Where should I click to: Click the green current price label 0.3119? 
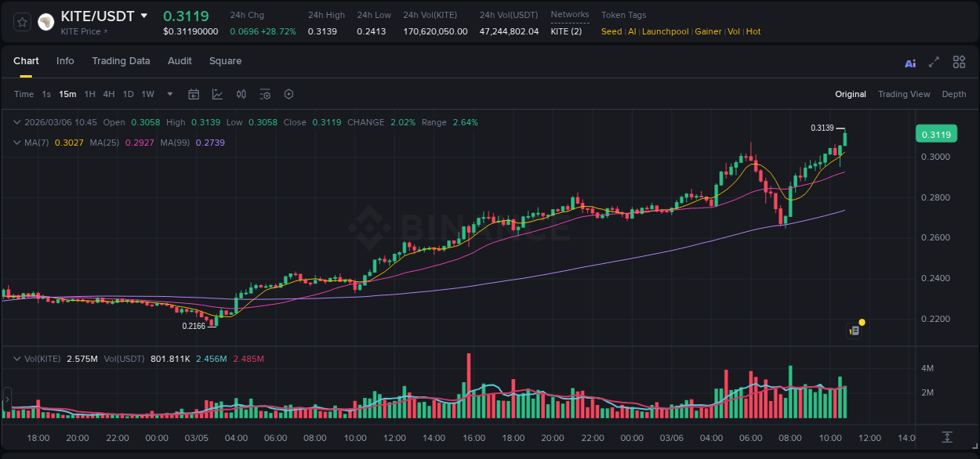pos(938,134)
